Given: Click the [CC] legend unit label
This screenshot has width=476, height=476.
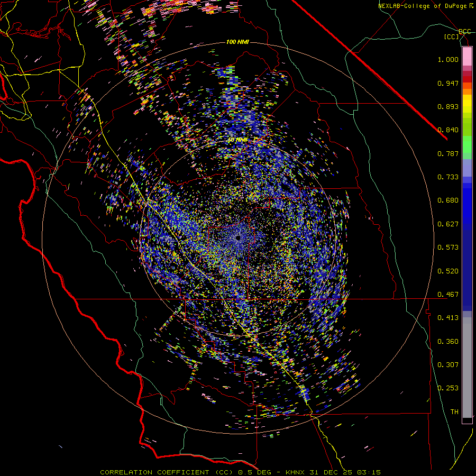Looking at the screenshot, I should tap(452, 36).
